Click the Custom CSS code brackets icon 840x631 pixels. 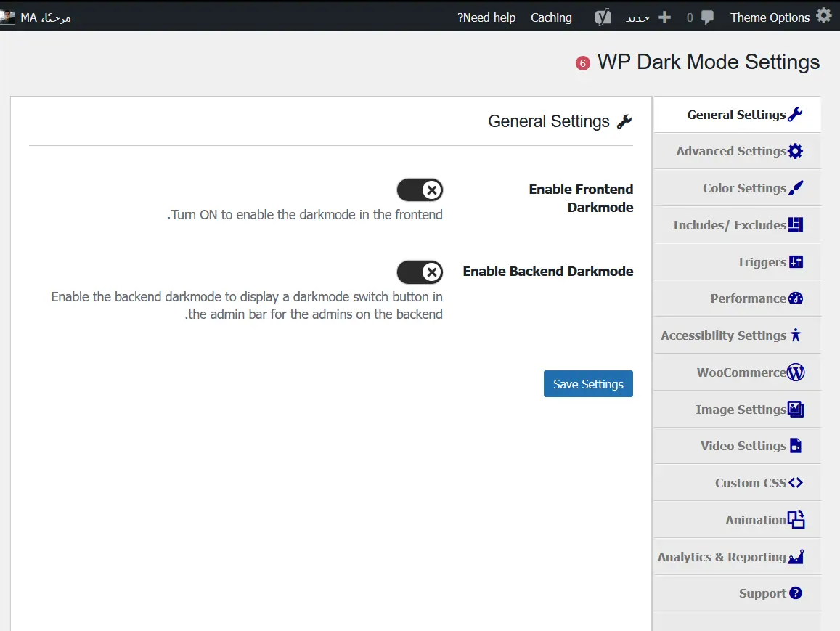coord(796,483)
